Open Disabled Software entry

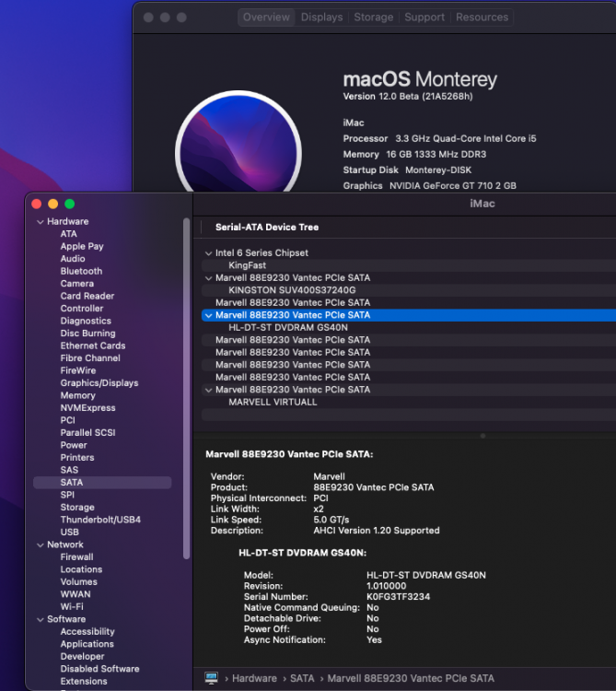coord(100,669)
